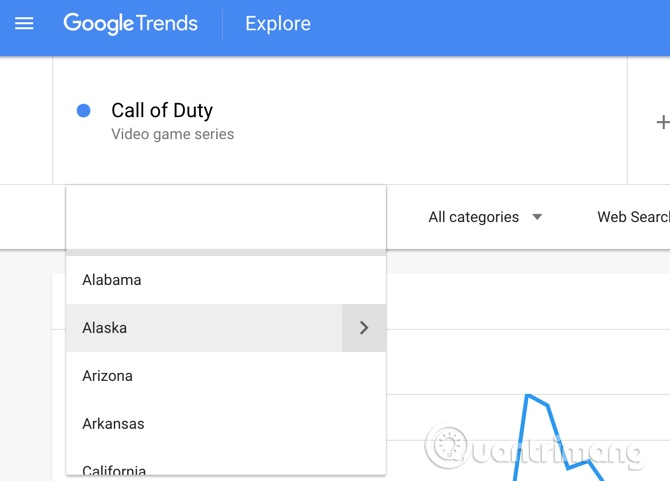Click the plus icon to add comparison

pos(661,122)
